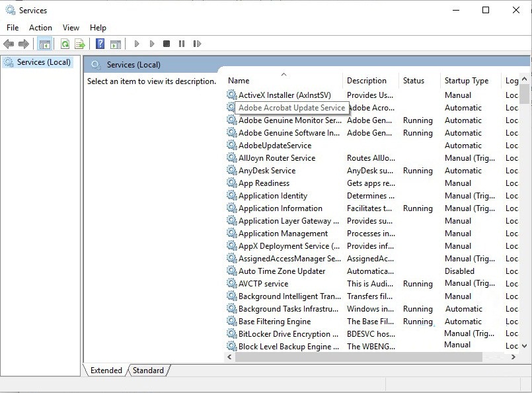Open the View menu
This screenshot has width=532, height=393.
point(71,28)
